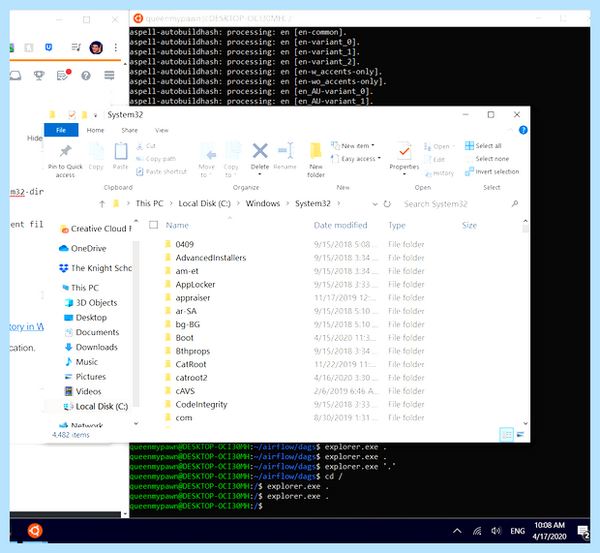Click Pin to Quick access icon
600x553 pixels.
click(x=65, y=151)
